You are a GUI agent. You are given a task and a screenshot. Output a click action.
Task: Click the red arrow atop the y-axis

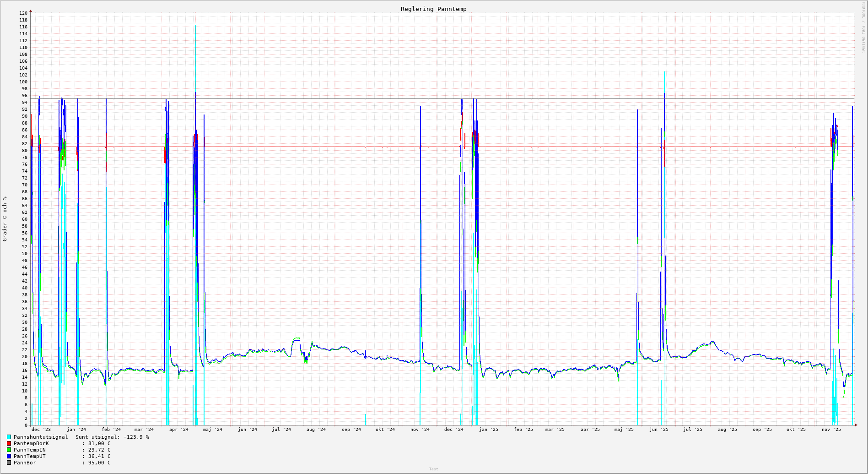coord(31,11)
